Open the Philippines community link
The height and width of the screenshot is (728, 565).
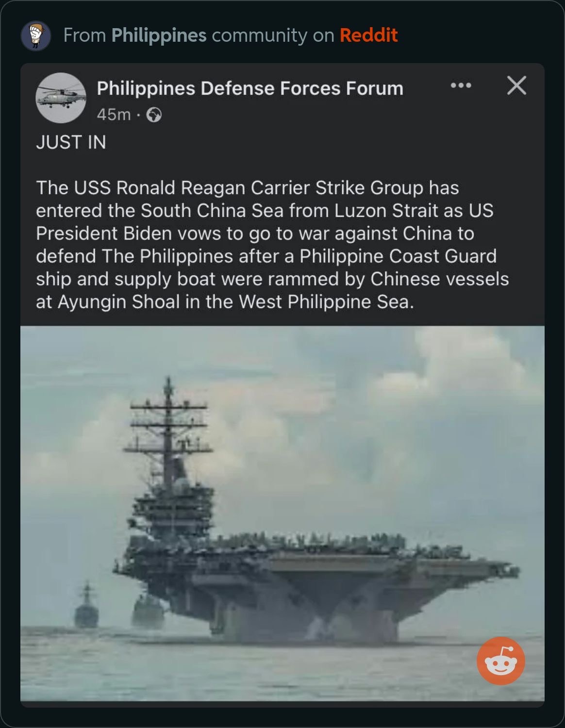coord(159,35)
